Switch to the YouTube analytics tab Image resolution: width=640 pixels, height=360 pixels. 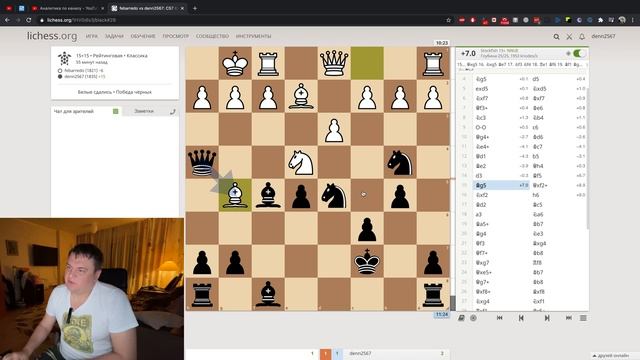[x=68, y=8]
